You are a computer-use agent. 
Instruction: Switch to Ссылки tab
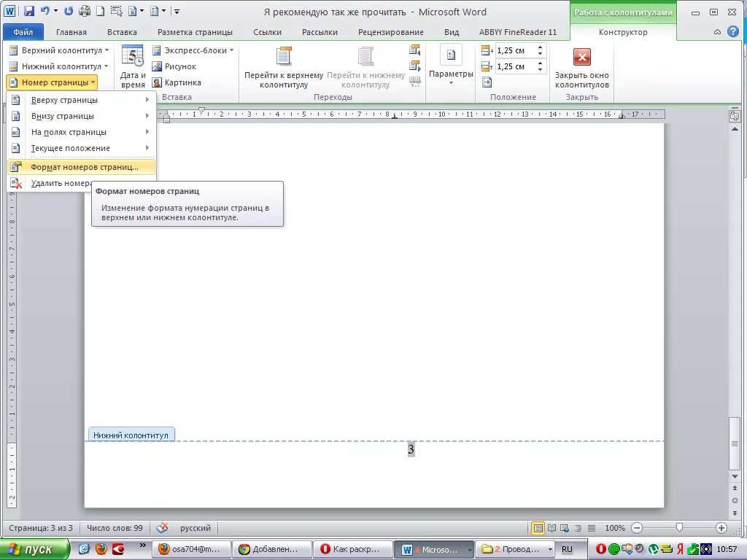click(267, 32)
